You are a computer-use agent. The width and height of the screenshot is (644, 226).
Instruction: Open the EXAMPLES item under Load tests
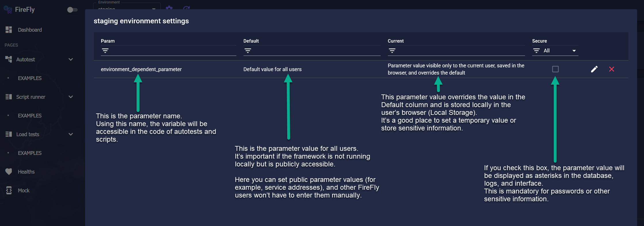point(30,153)
